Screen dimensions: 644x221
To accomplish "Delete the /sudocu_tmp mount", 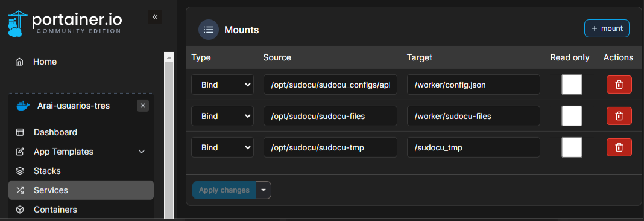I will (619, 147).
